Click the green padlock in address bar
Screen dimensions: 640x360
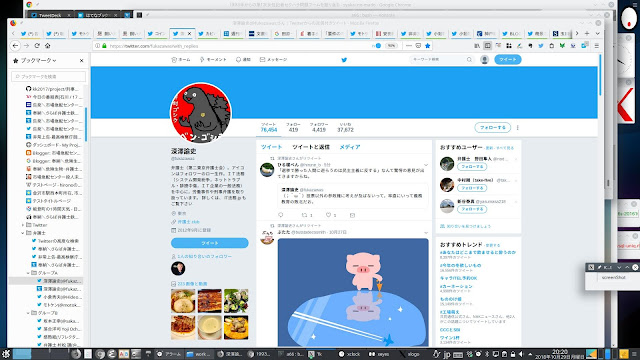pos(104,46)
